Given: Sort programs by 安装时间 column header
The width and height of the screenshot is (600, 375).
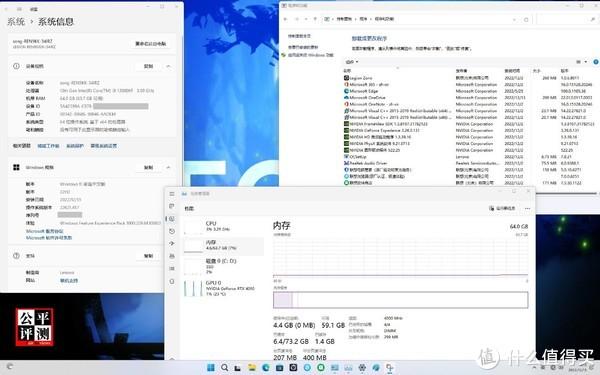Looking at the screenshot, I should pos(512,71).
